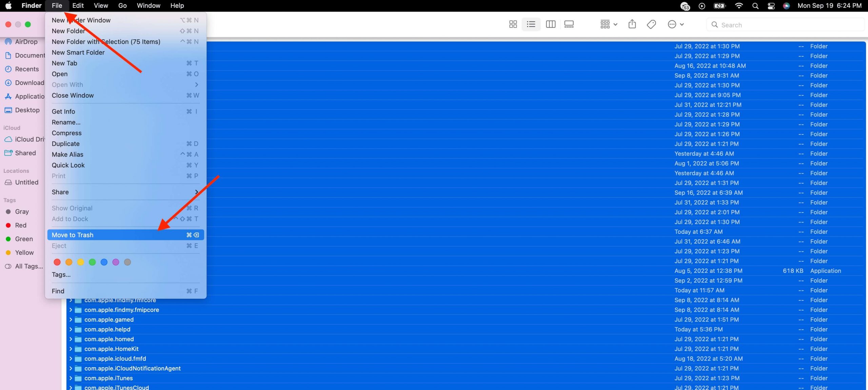Viewport: 868px width, 390px height.
Task: Click the Recents sidebar item
Action: click(x=26, y=68)
